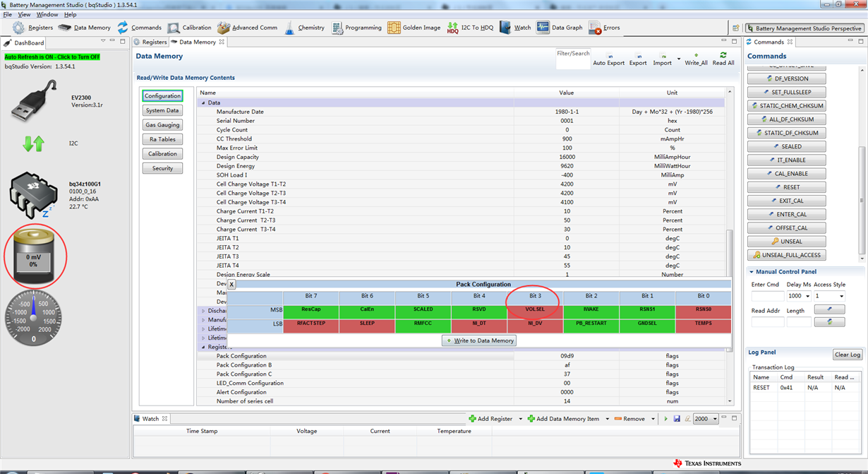
Task: Start watch logging with play icon
Action: [665, 419]
